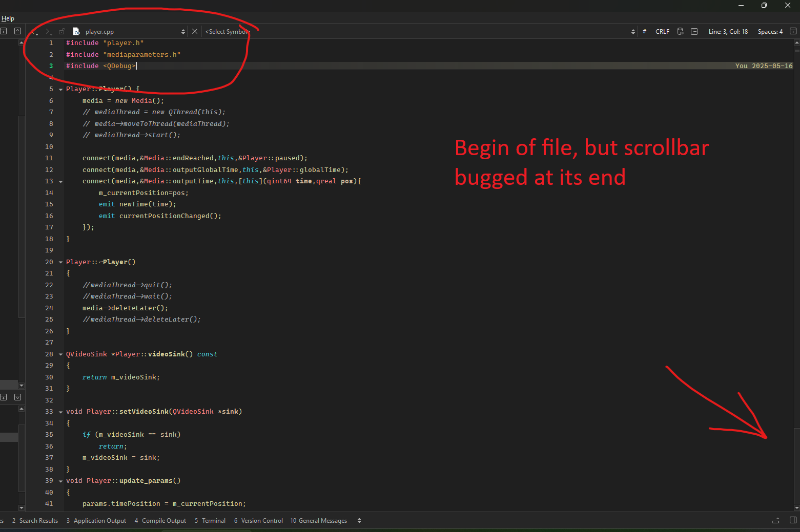Click 'return m_videoSink;' line
Screen dimensions: 800x532
[x=121, y=377]
